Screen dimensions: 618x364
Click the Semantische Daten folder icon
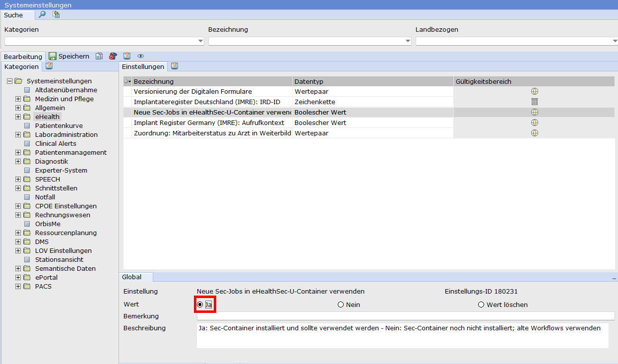point(27,268)
